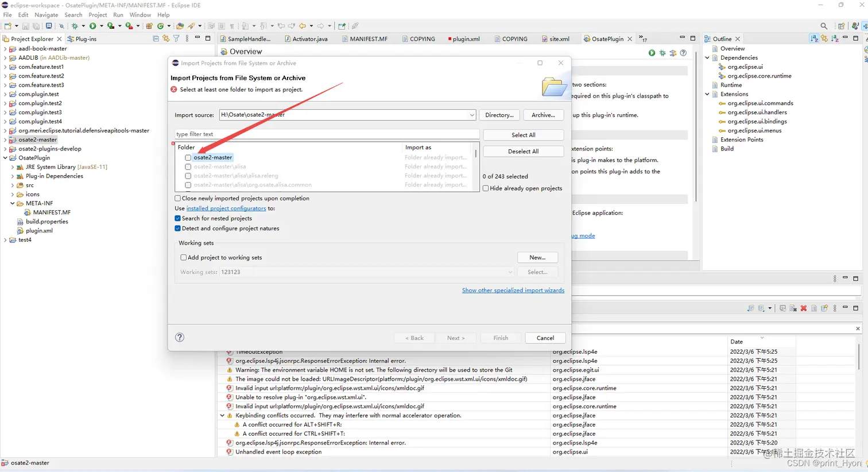This screenshot has width=868, height=472.
Task: Click the Search magnifier icon in toolbar
Action: click(x=824, y=26)
